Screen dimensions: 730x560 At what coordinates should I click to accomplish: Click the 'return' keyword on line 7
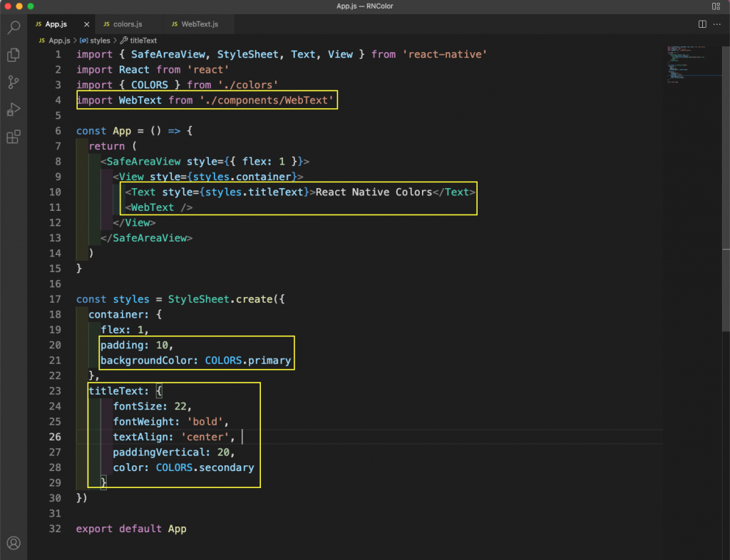pos(107,147)
